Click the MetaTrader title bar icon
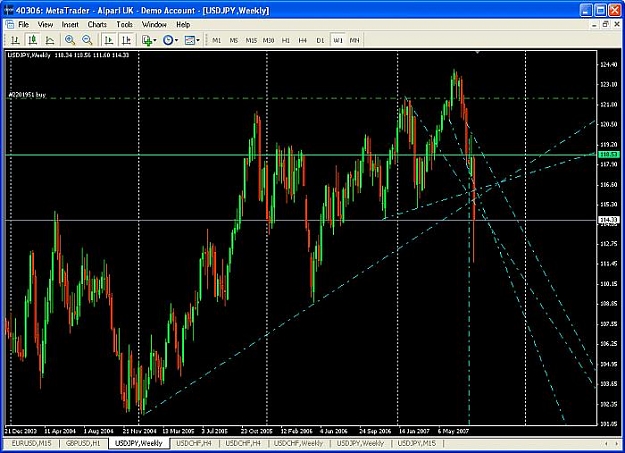The width and height of the screenshot is (625, 453). click(8, 10)
